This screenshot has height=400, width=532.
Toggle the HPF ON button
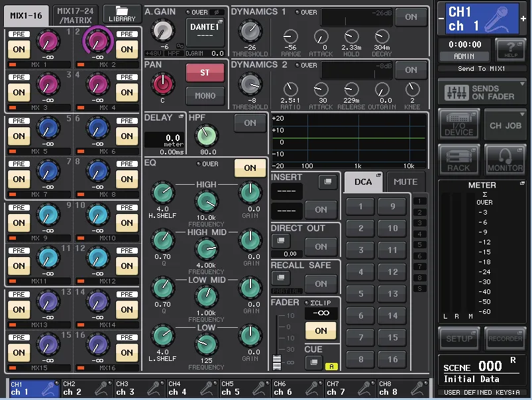pyautogui.click(x=250, y=123)
